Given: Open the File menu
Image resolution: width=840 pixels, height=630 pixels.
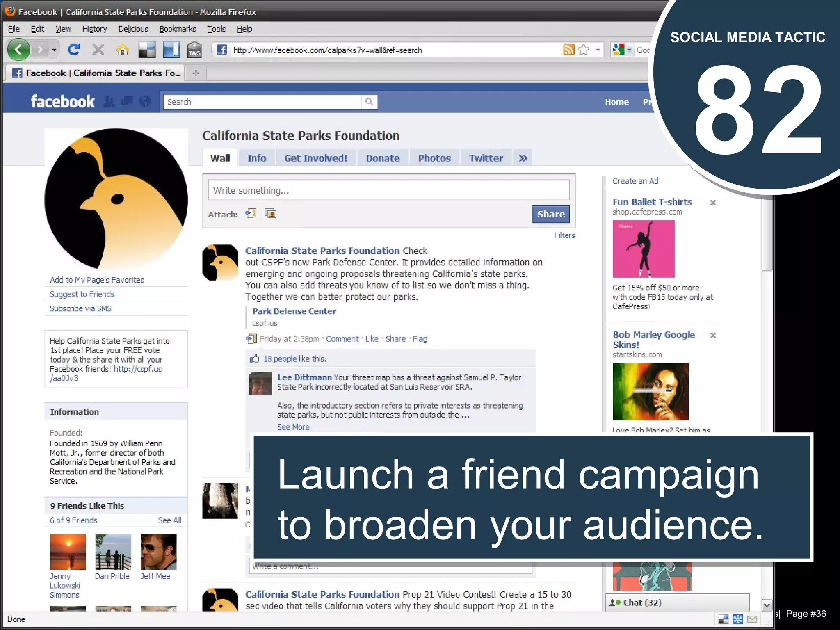Looking at the screenshot, I should (14, 29).
